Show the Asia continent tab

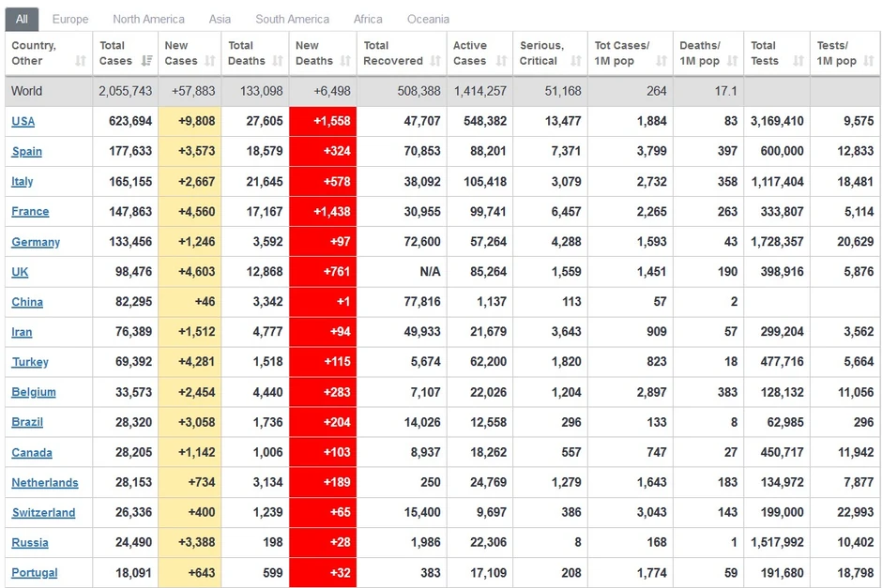pos(220,19)
